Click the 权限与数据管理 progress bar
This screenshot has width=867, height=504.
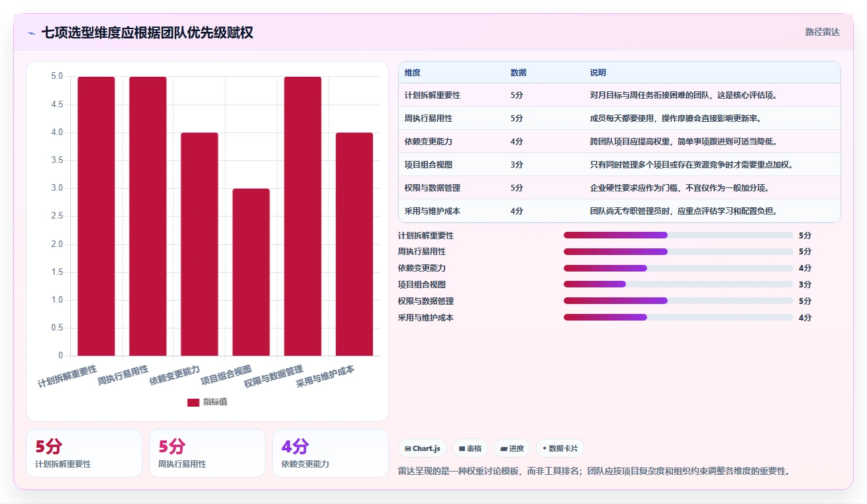click(x=678, y=301)
